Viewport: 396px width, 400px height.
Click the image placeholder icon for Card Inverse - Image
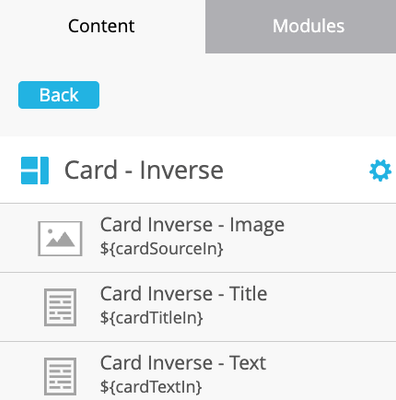pyautogui.click(x=60, y=238)
